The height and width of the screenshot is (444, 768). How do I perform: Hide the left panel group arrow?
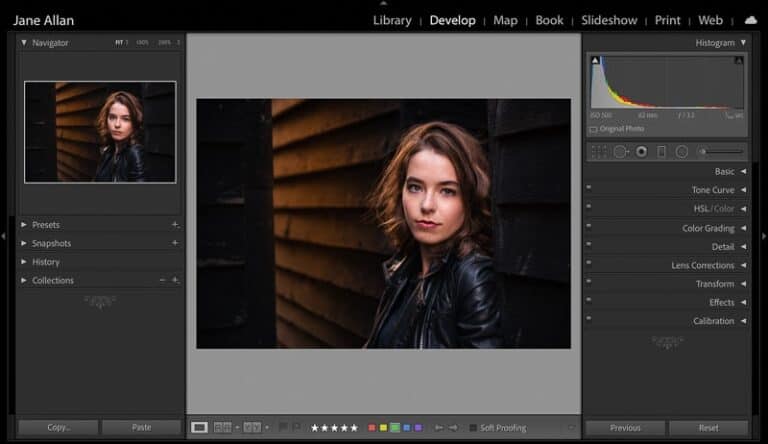pos(3,236)
